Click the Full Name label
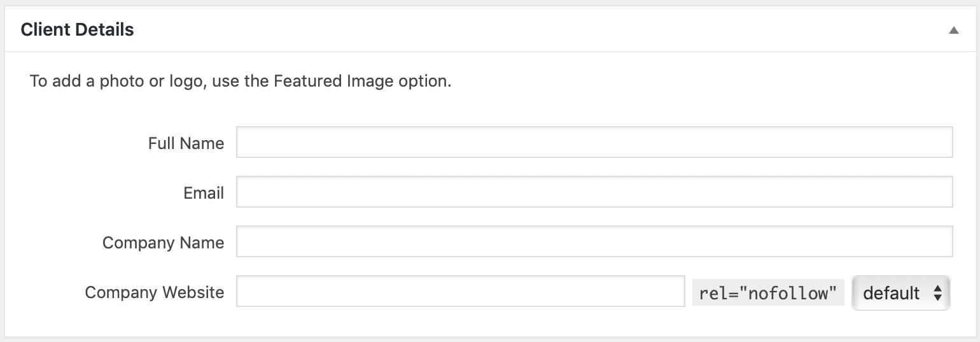Image resolution: width=980 pixels, height=342 pixels. coord(186,143)
